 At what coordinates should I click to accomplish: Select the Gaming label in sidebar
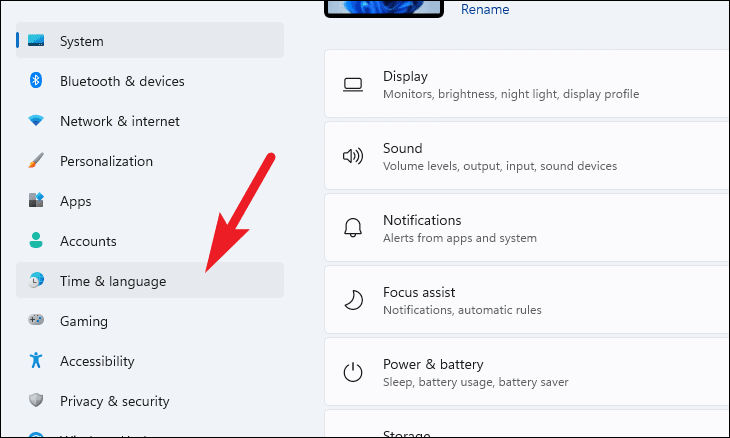pyautogui.click(x=84, y=322)
